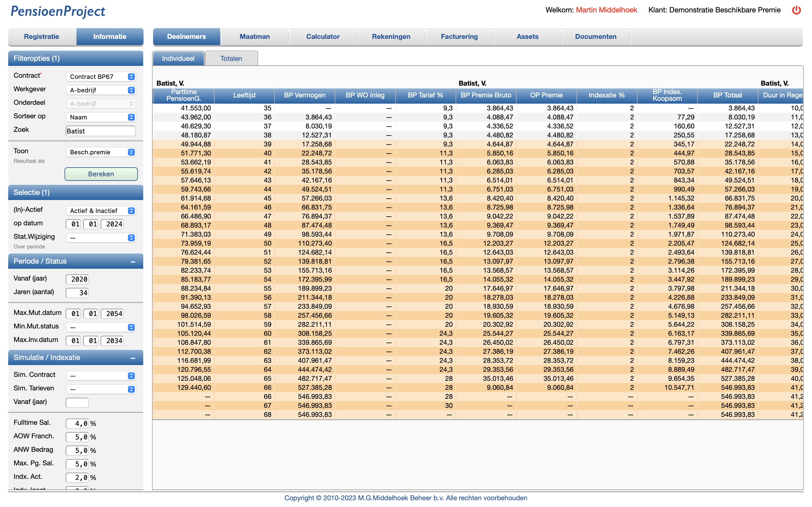Click the PensioenProject logo
The image size is (812, 507).
pos(58,11)
